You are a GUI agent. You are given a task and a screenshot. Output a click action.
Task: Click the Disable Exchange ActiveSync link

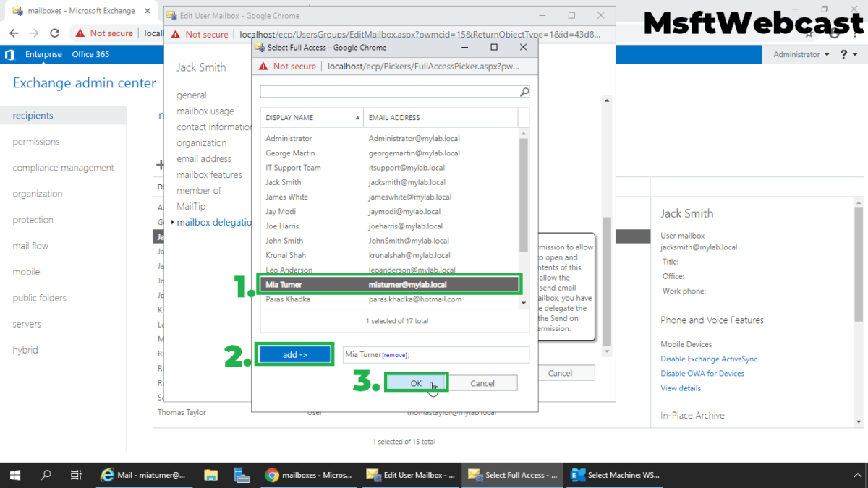[x=709, y=359]
